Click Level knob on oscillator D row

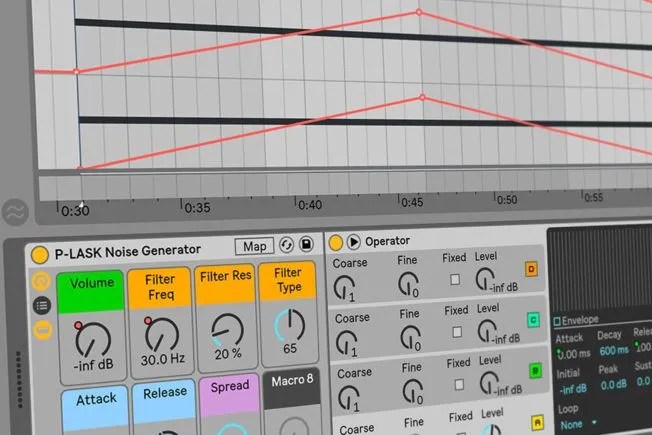(x=485, y=279)
